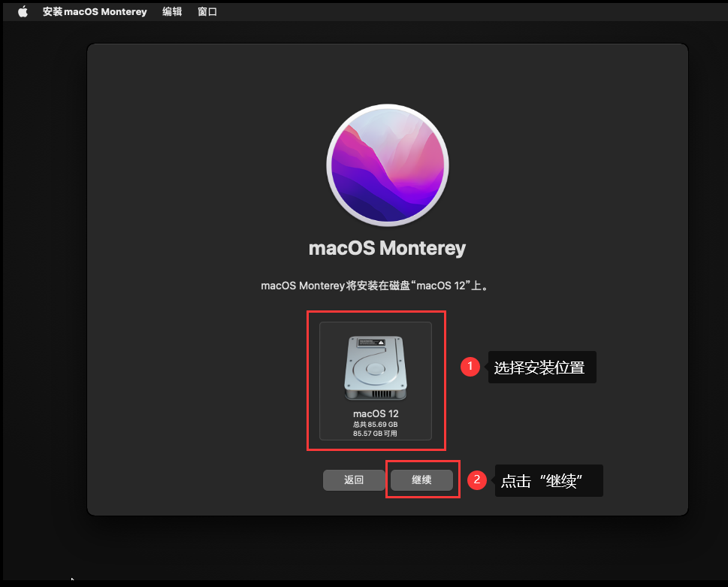Image resolution: width=728 pixels, height=587 pixels.
Task: Click the disk name label macOS 12
Action: pyautogui.click(x=376, y=413)
